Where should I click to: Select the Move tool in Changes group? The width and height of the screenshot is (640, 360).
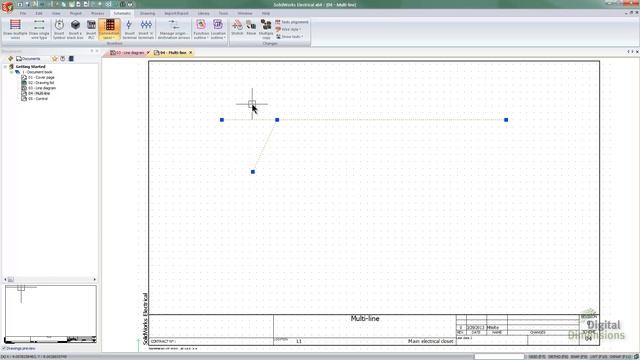pyautogui.click(x=251, y=27)
